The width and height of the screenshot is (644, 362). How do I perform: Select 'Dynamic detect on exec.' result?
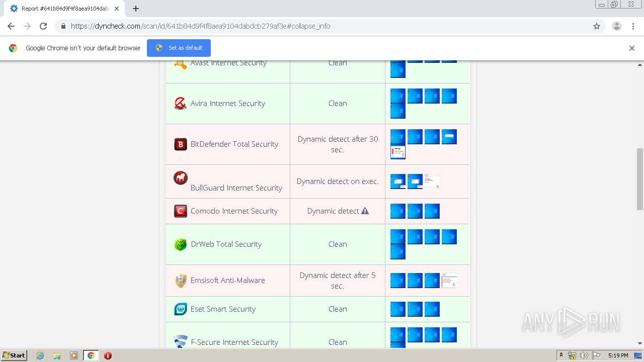point(338,182)
